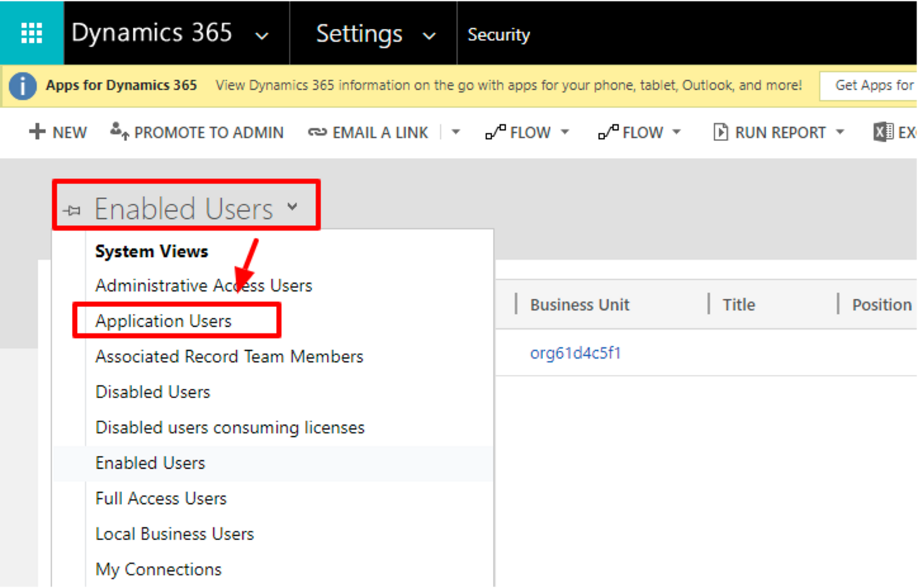Click the Email a Link chain icon

(x=317, y=133)
